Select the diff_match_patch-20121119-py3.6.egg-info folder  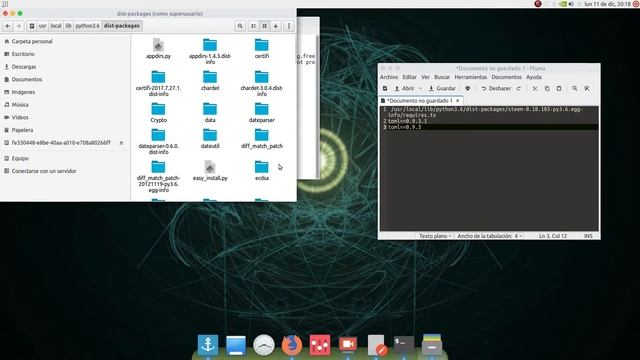[x=158, y=176]
